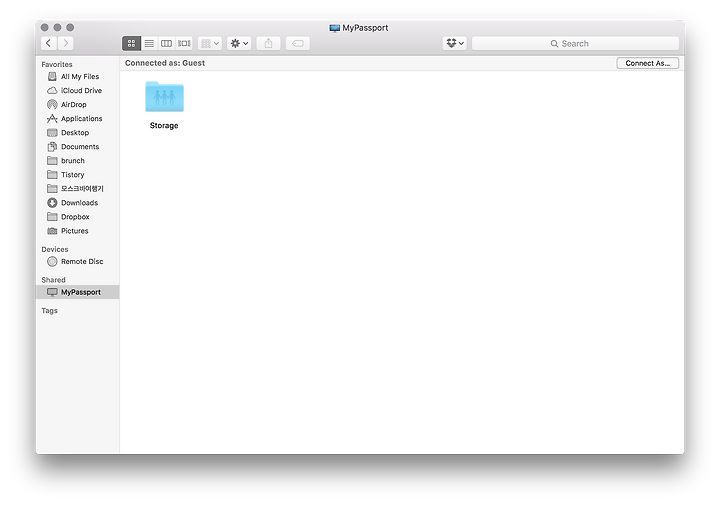Select Remote Disc under Devices
This screenshot has width=720, height=505.
77,262
